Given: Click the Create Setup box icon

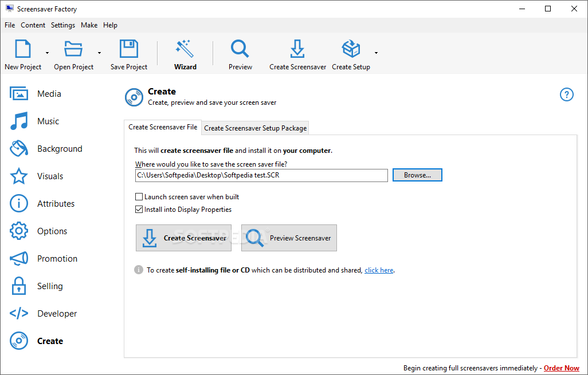Looking at the screenshot, I should [x=351, y=49].
